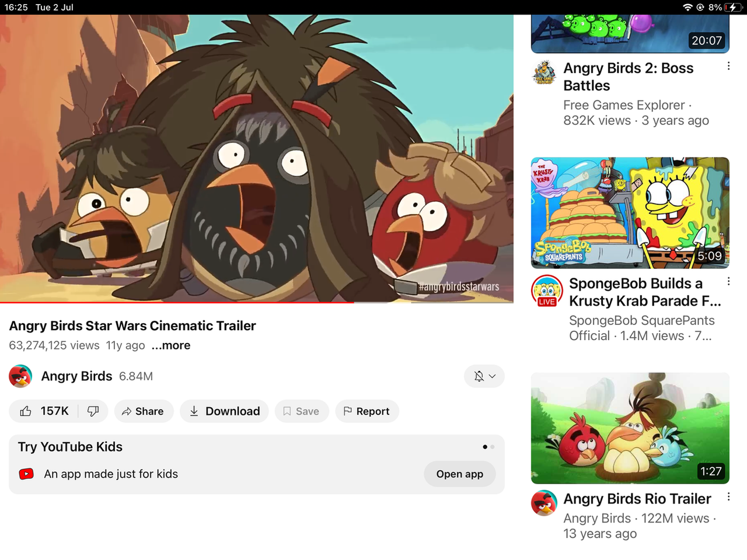This screenshot has width=747, height=560.
Task: Tap the 832K views · 3 years ago text
Action: 636,120
